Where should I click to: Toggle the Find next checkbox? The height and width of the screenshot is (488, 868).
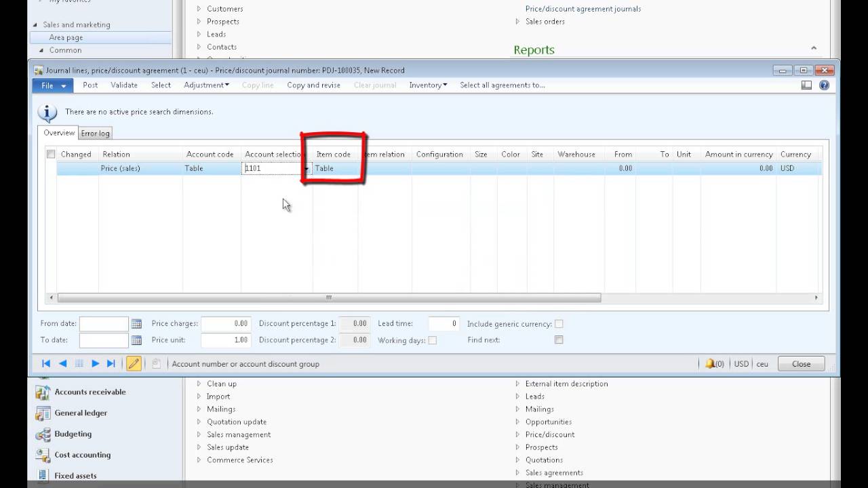(559, 340)
